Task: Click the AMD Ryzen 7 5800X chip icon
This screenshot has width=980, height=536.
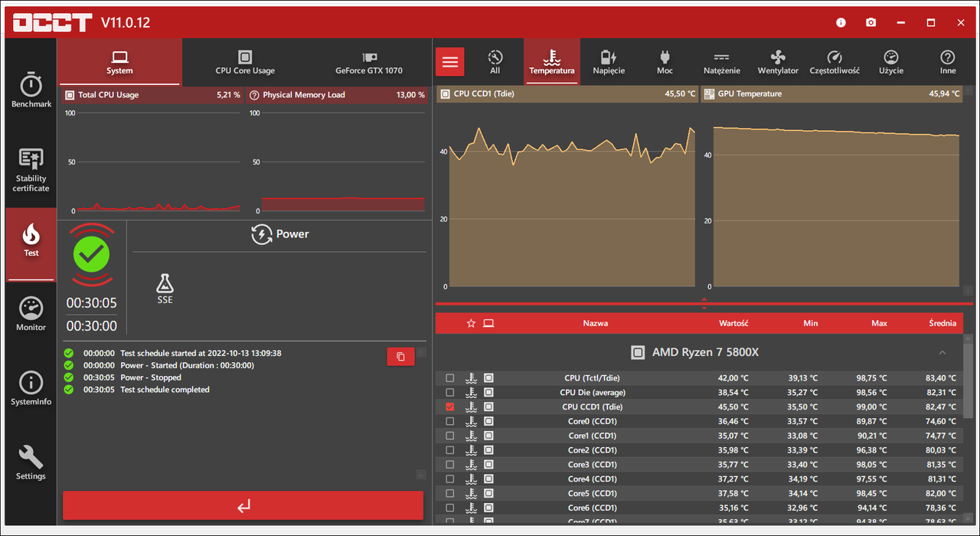Action: [x=637, y=352]
